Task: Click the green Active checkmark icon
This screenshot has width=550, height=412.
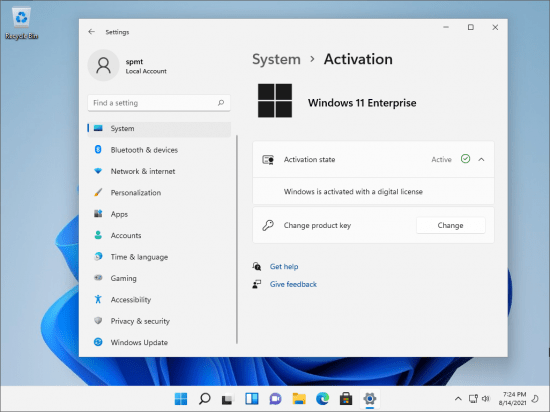Action: coord(465,159)
